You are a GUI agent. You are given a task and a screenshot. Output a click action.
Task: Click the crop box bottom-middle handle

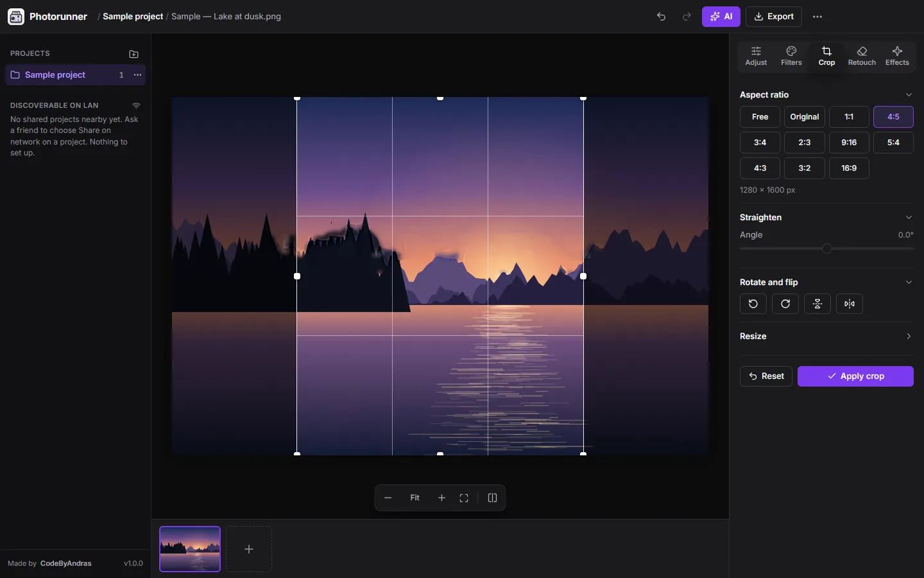(440, 454)
